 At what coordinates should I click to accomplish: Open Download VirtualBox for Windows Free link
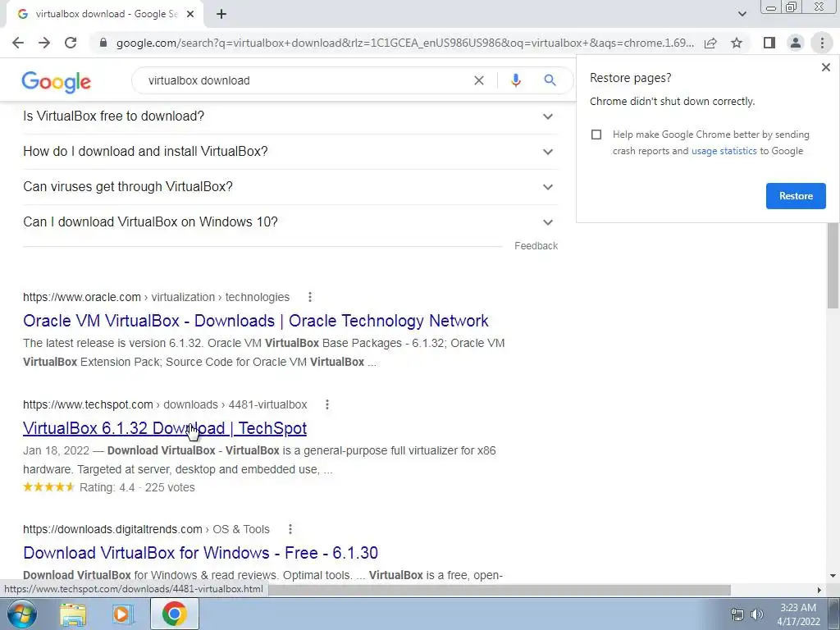click(200, 553)
